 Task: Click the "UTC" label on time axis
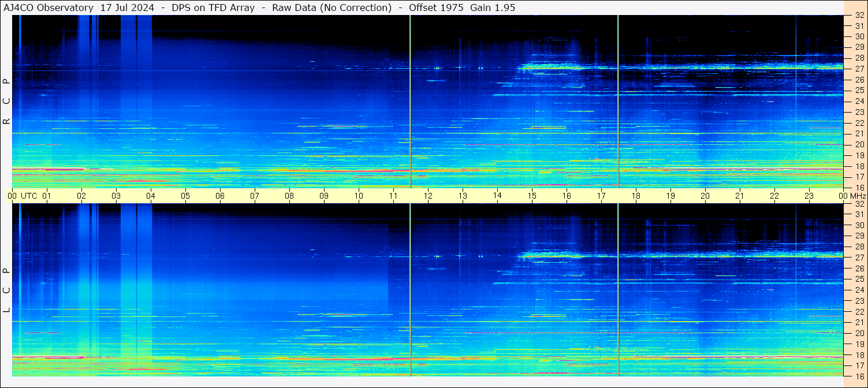[29, 196]
